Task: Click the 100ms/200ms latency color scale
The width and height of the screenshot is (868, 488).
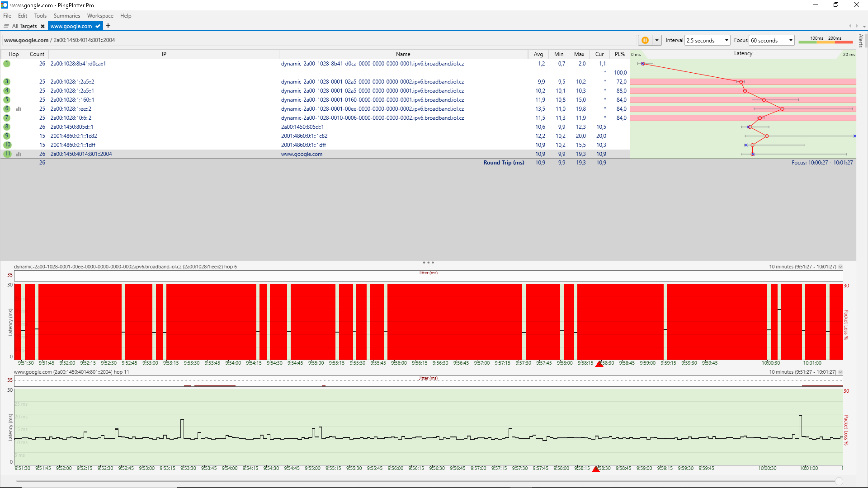Action: coord(826,40)
